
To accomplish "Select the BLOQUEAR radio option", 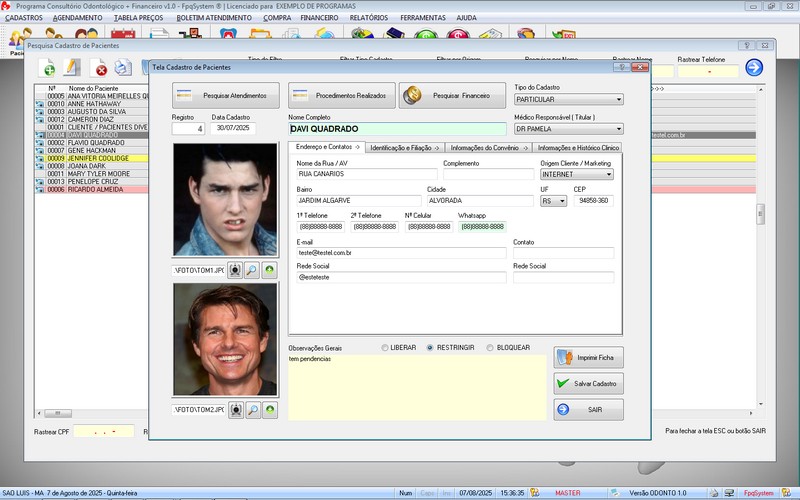I will [x=489, y=348].
